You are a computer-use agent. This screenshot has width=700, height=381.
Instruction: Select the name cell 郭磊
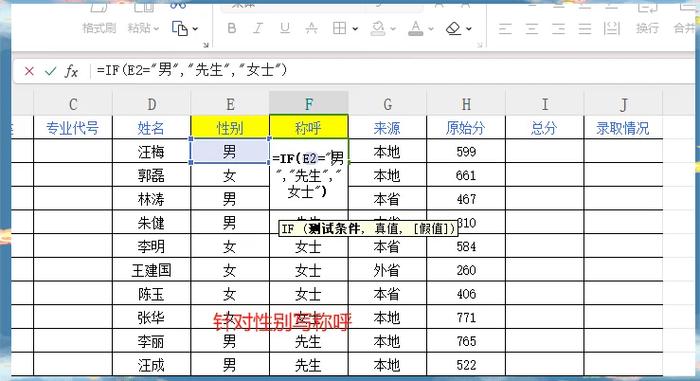coord(151,175)
